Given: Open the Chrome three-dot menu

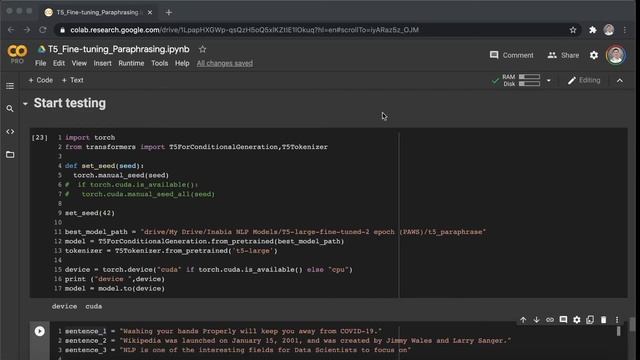Looking at the screenshot, I should pyautogui.click(x=625, y=30).
